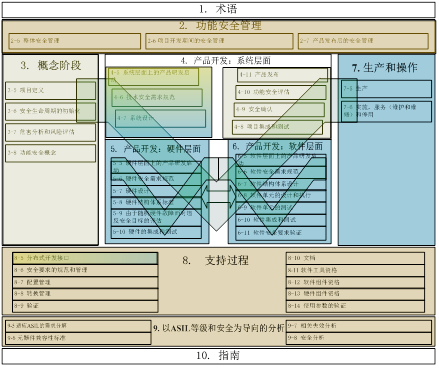Select the '5-10 硬件的集成和测试' box
The height and width of the screenshot is (368, 439).
pyautogui.click(x=156, y=232)
